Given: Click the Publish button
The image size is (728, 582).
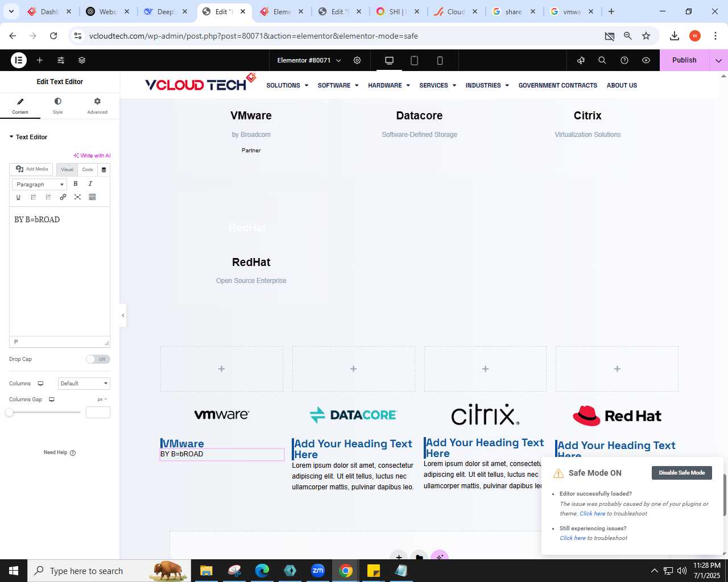Looking at the screenshot, I should (x=684, y=60).
